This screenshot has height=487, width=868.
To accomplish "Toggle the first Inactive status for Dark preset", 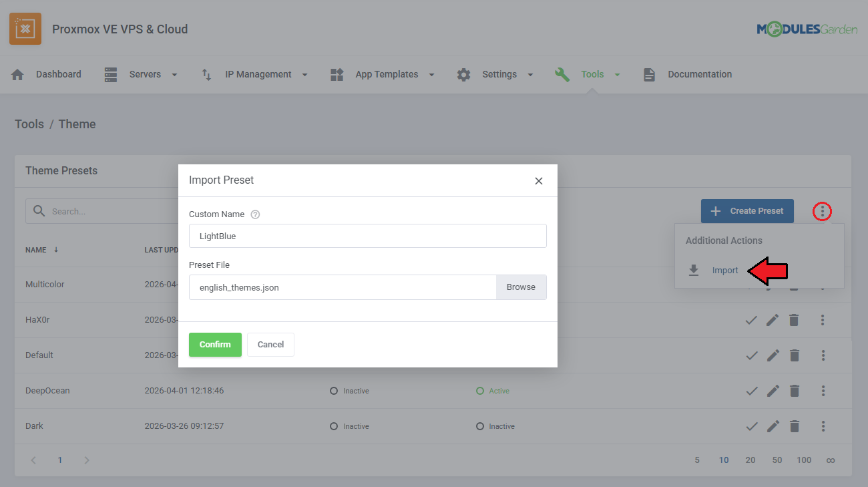I will click(334, 426).
